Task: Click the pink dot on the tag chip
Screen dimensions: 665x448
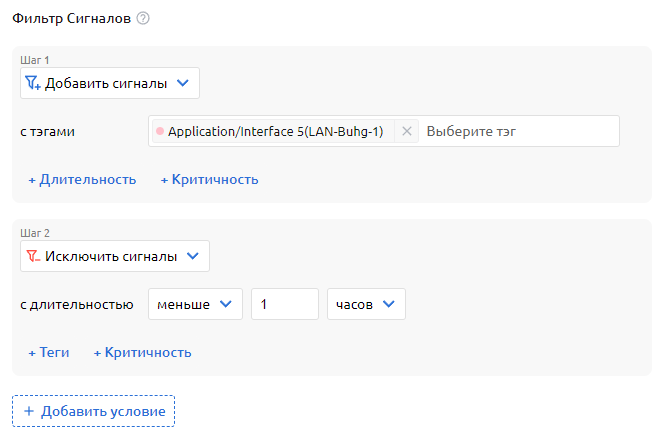Action: [x=160, y=131]
